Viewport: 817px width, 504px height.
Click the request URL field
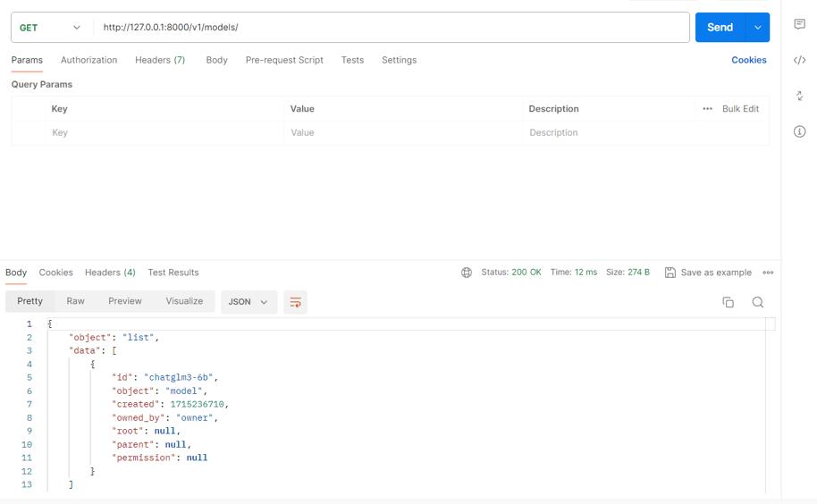pyautogui.click(x=391, y=28)
